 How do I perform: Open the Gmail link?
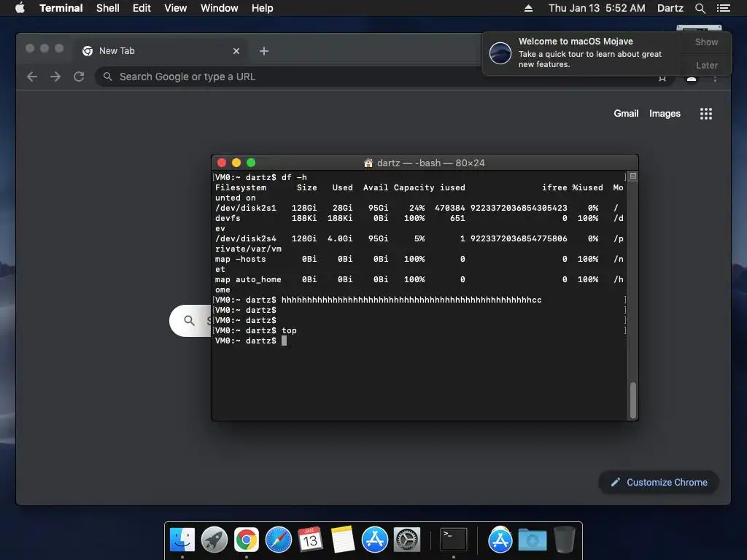pyautogui.click(x=626, y=113)
